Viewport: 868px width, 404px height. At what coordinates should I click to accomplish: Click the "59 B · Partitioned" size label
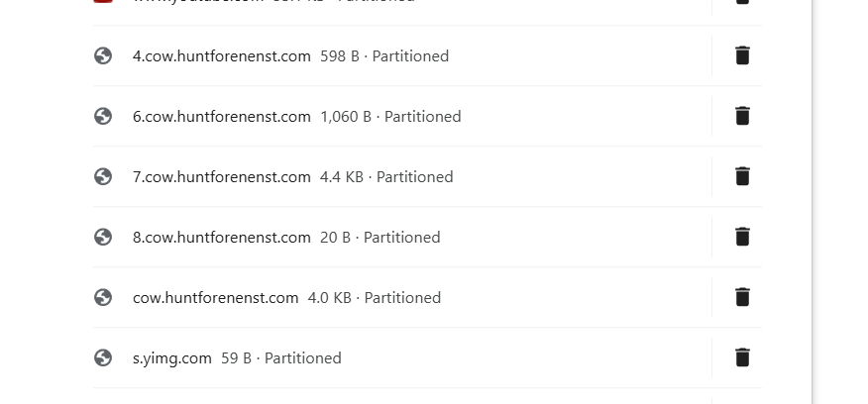[281, 358]
